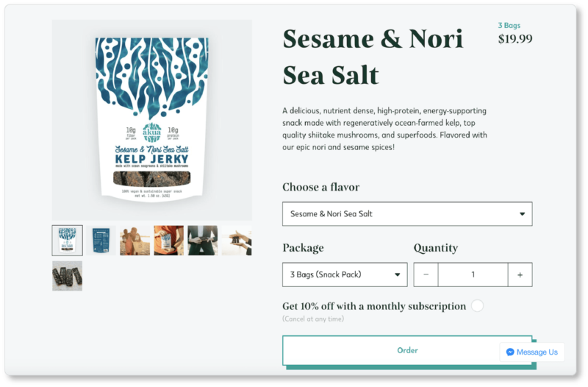
Task: Click the quantity number input field
Action: point(473,274)
